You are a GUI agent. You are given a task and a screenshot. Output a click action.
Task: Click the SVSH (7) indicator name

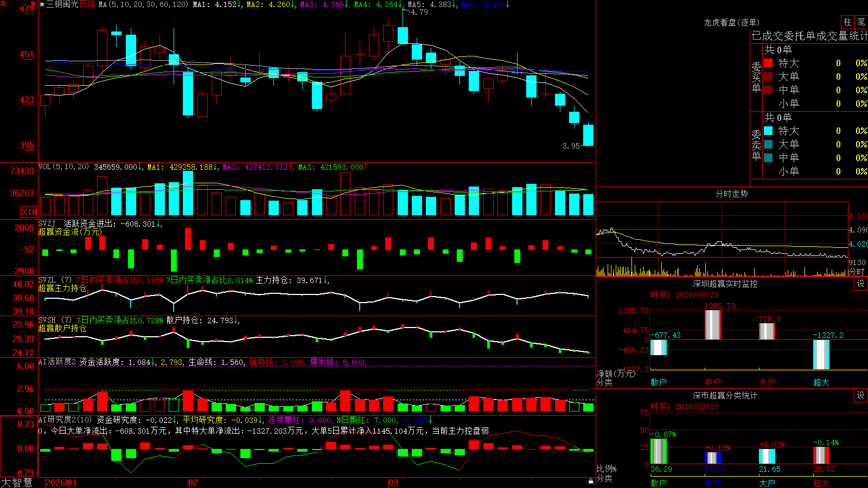[x=55, y=320]
